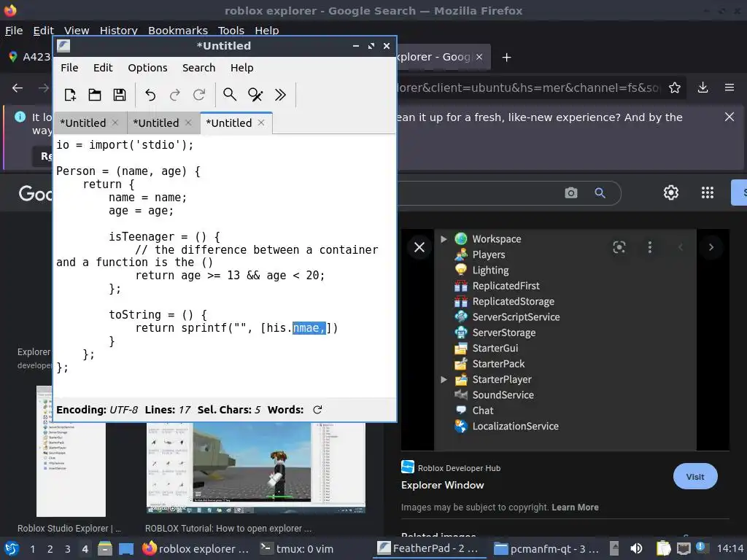This screenshot has width=747, height=560.
Task: Switch to virtual desktop 1 in taskbar
Action: coord(32,548)
